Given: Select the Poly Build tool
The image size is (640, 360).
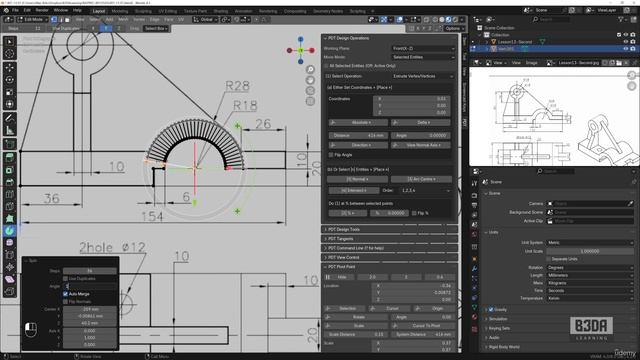Looking at the screenshot, I should (10, 219).
